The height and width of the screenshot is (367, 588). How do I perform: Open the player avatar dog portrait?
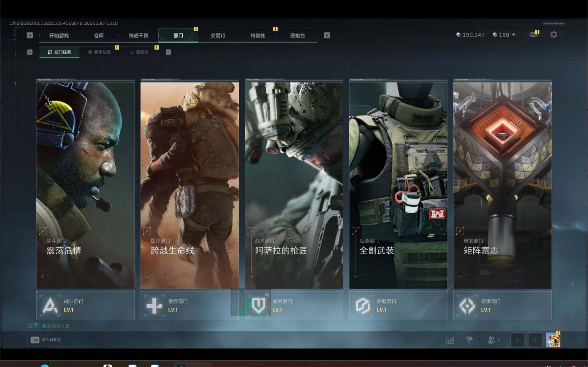(553, 340)
